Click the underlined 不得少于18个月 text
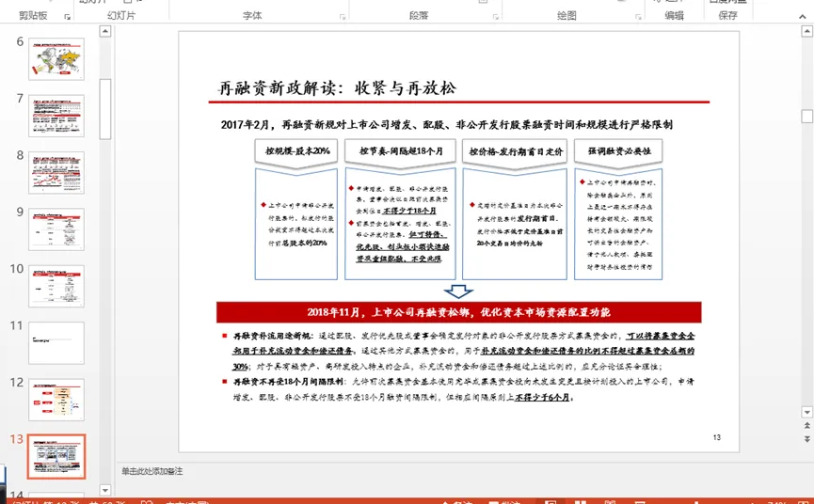 pyautogui.click(x=409, y=211)
